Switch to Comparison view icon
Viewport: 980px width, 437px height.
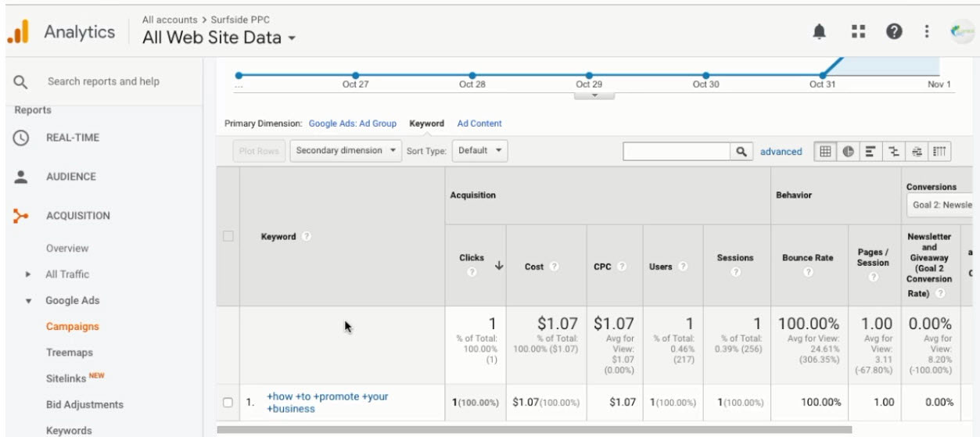(894, 152)
